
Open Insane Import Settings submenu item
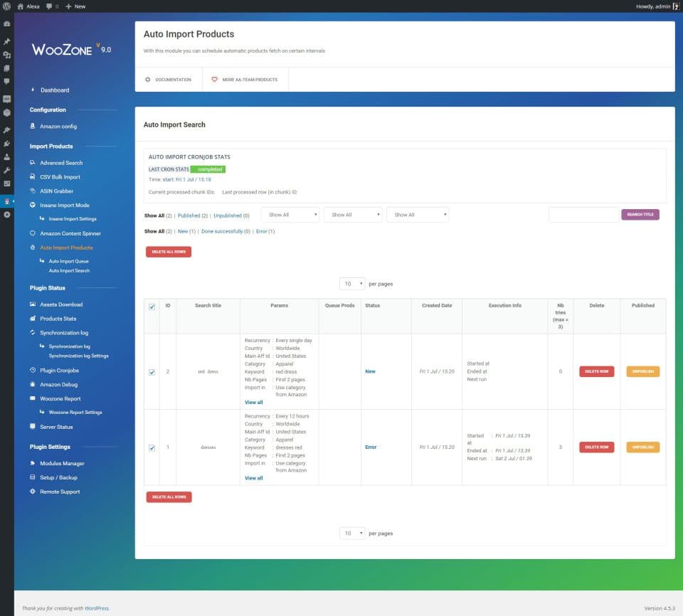coord(73,218)
